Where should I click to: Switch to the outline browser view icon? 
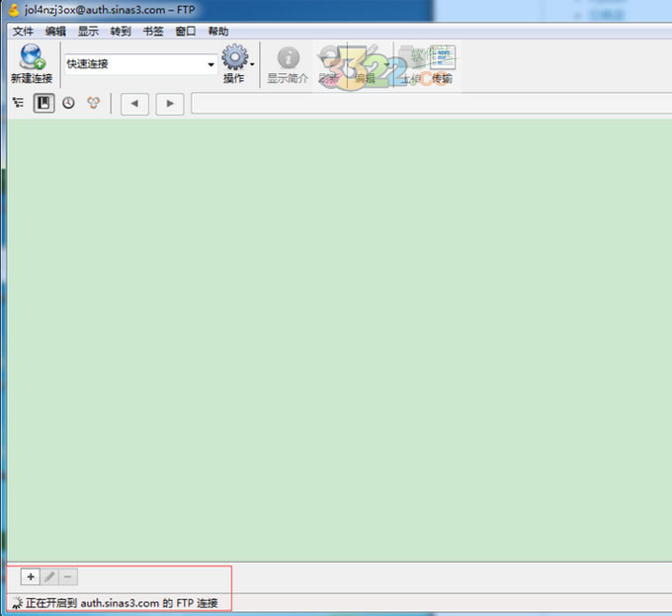coord(18,103)
